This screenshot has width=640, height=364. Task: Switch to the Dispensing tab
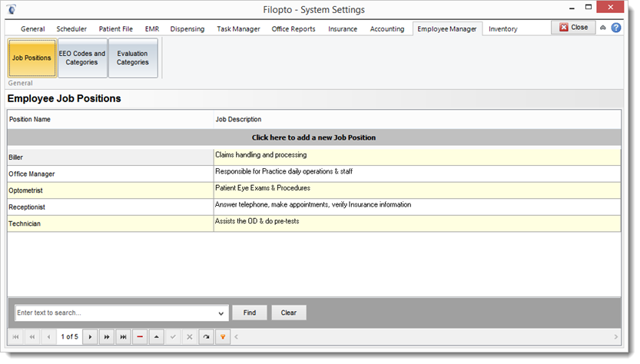click(x=187, y=29)
